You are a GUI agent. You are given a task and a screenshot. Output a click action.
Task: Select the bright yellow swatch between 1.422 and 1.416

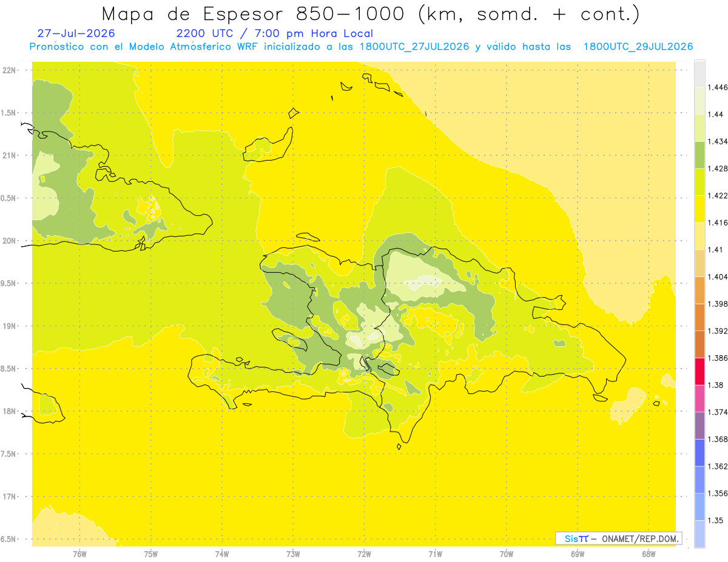click(x=699, y=209)
